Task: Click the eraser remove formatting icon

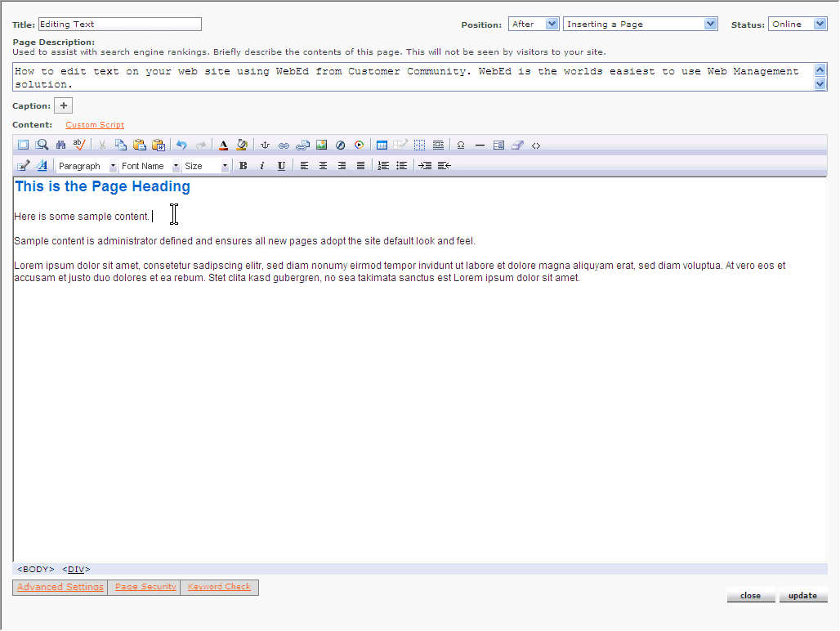Action: pos(517,145)
